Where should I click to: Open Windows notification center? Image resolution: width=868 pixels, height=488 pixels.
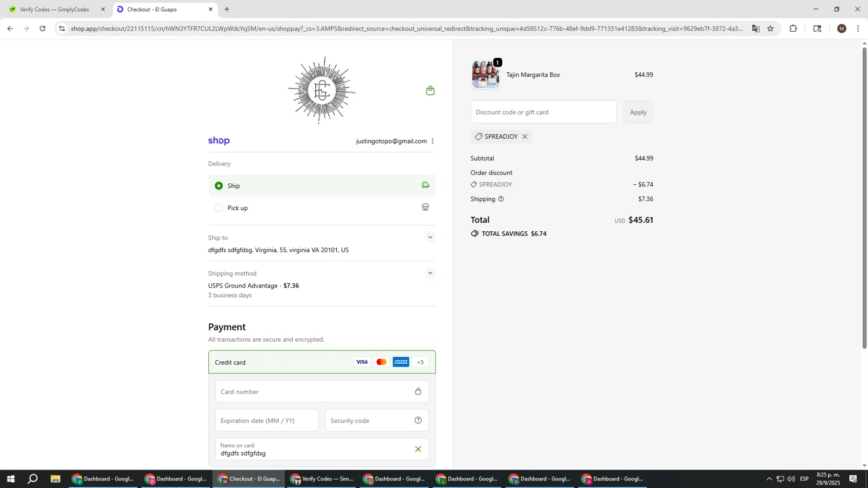[853, 479]
